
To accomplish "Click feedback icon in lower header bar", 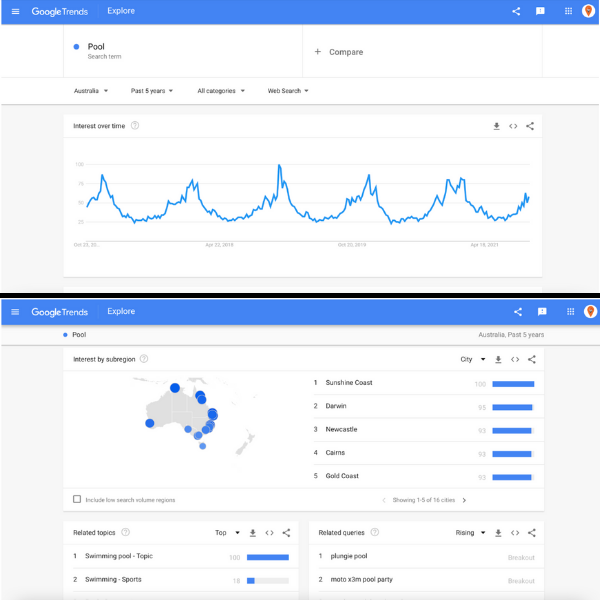I will pos(542,311).
